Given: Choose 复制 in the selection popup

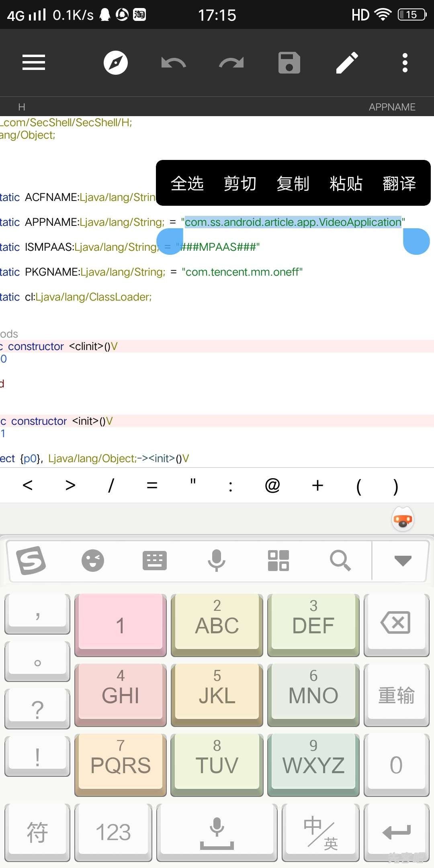Looking at the screenshot, I should 293,184.
